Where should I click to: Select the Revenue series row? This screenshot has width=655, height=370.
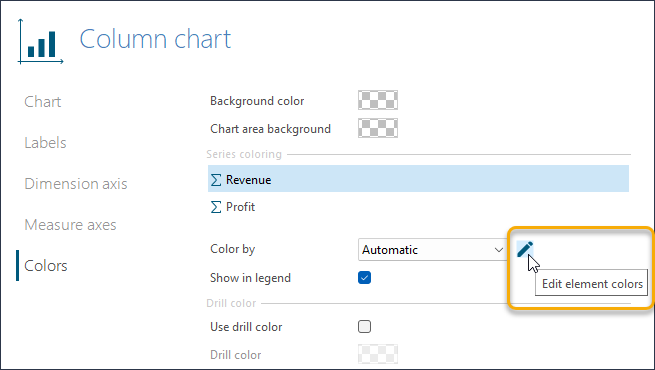point(418,179)
